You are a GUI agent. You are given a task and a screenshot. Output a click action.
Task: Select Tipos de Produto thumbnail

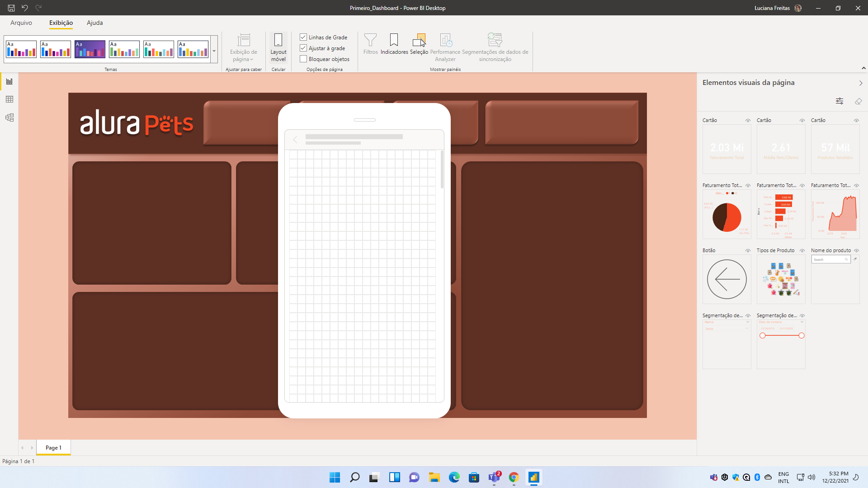pos(781,279)
